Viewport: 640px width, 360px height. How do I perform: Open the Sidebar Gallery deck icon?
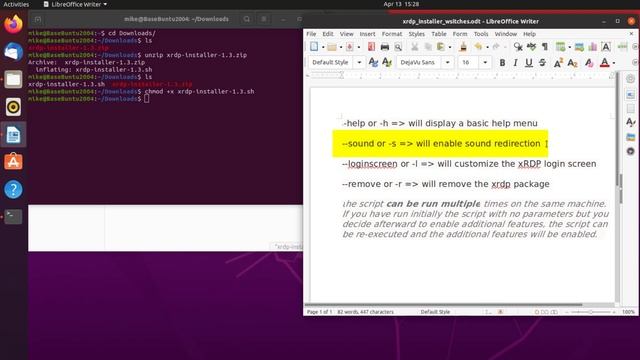click(x=631, y=137)
